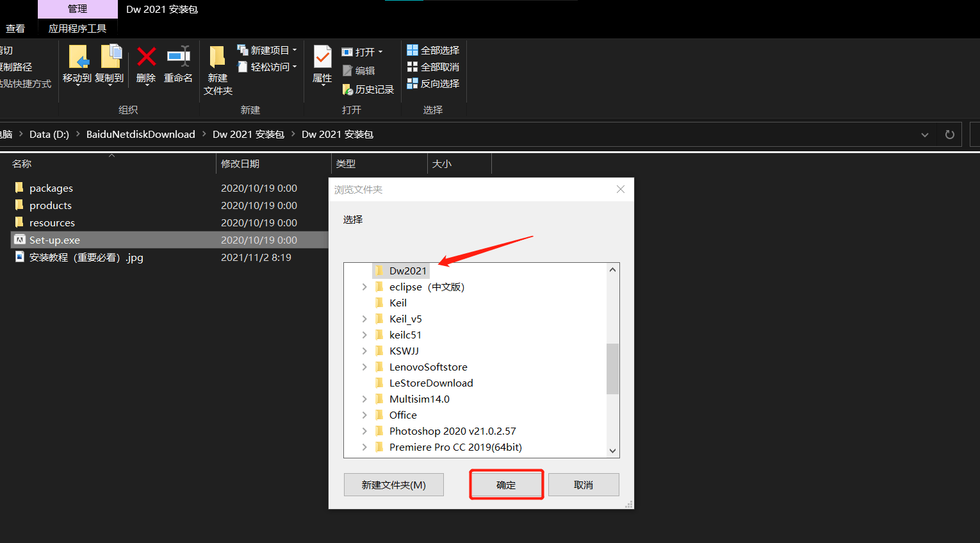Click the 安装教程 jpg file icon
The image size is (980, 543).
[20, 257]
